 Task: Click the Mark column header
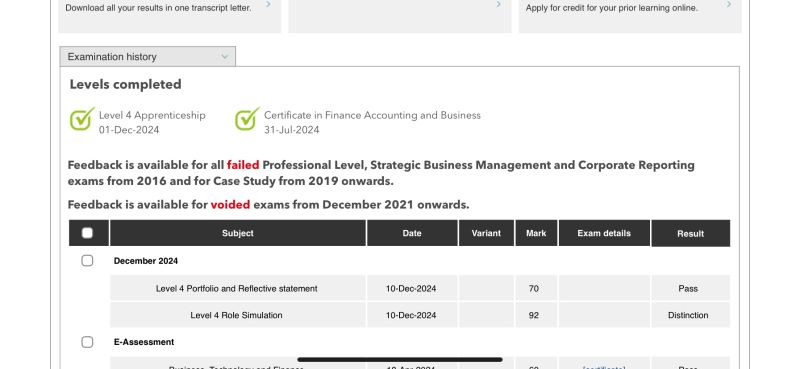[536, 233]
